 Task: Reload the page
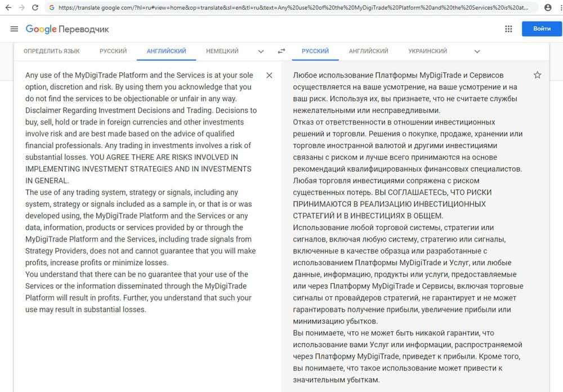35,7
